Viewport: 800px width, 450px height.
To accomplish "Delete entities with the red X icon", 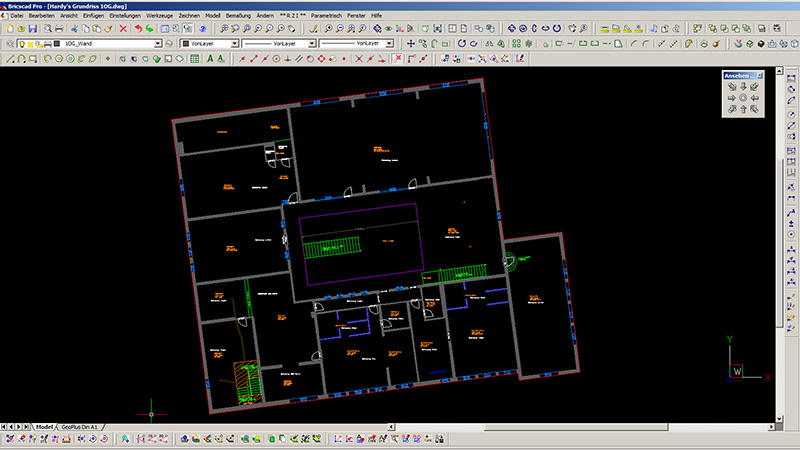I will pyautogui.click(x=123, y=29).
